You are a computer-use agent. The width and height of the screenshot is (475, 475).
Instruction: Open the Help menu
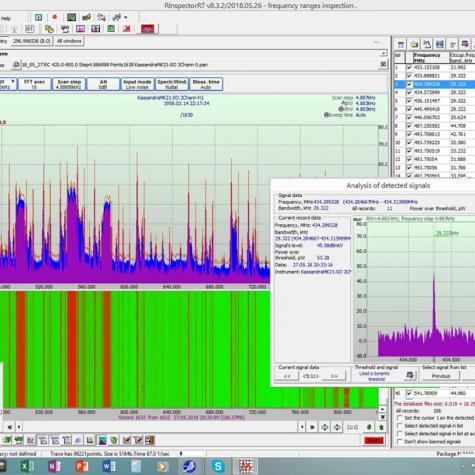pos(6,18)
